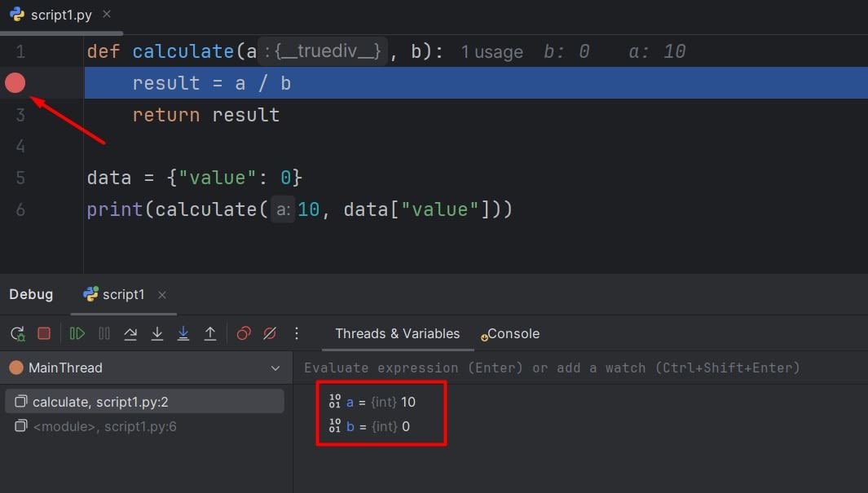
Task: Switch to Threads & Variables tab
Action: [x=398, y=333]
